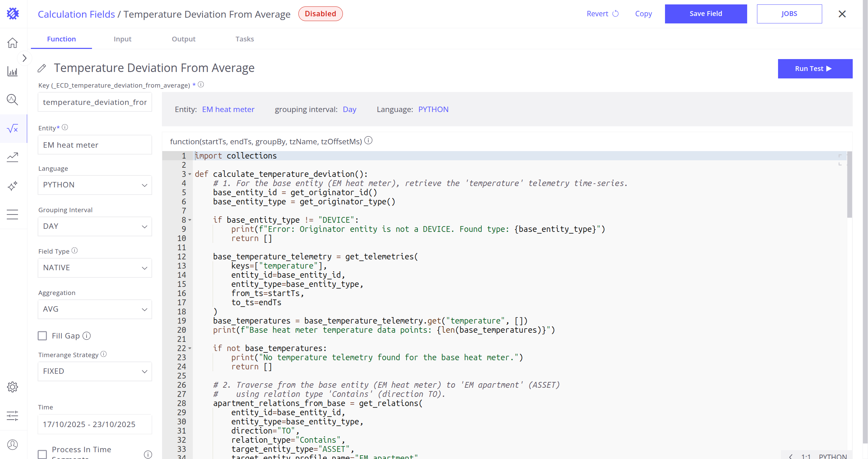Switch to the Output tab
The height and width of the screenshot is (459, 868).
(183, 39)
